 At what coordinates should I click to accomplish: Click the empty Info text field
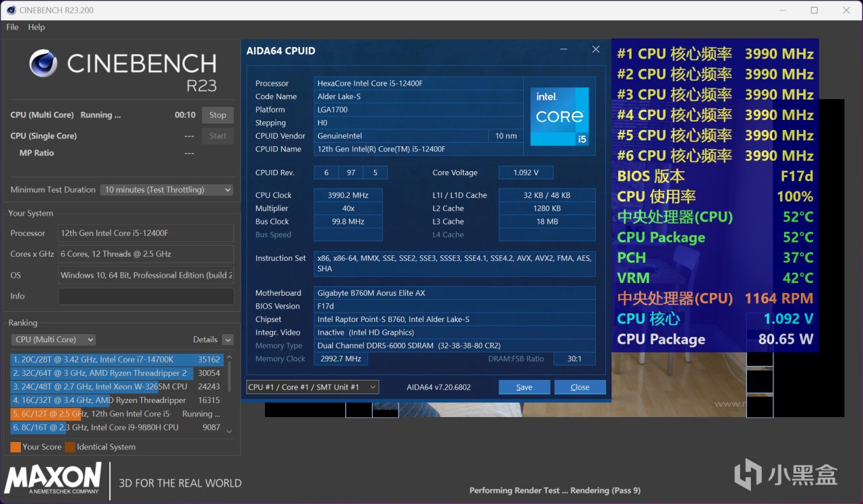[146, 296]
